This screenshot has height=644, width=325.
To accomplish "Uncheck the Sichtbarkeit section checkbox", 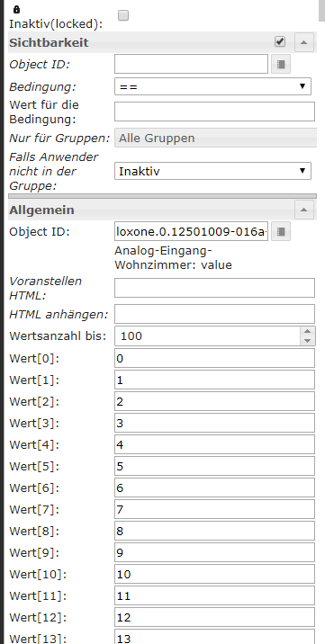I will tap(280, 41).
